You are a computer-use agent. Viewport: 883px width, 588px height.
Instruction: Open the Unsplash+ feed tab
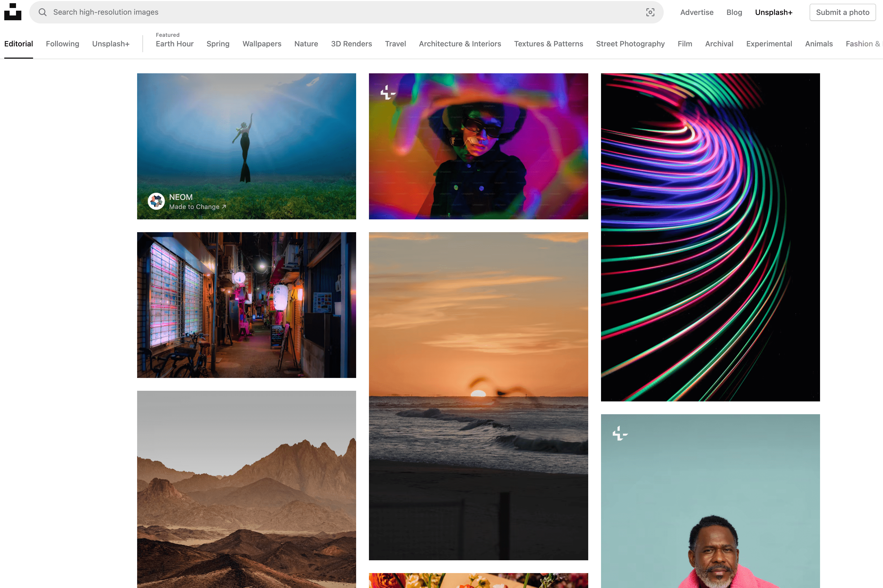[x=111, y=43]
